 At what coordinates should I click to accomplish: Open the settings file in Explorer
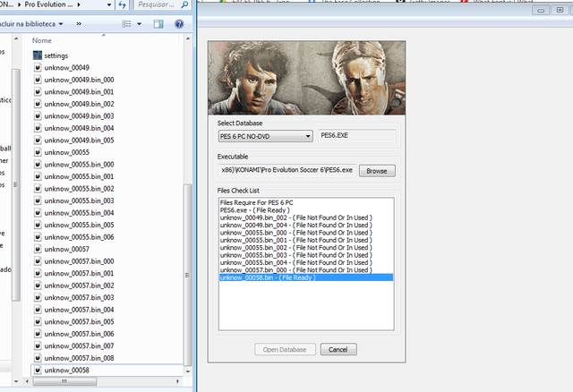click(56, 55)
